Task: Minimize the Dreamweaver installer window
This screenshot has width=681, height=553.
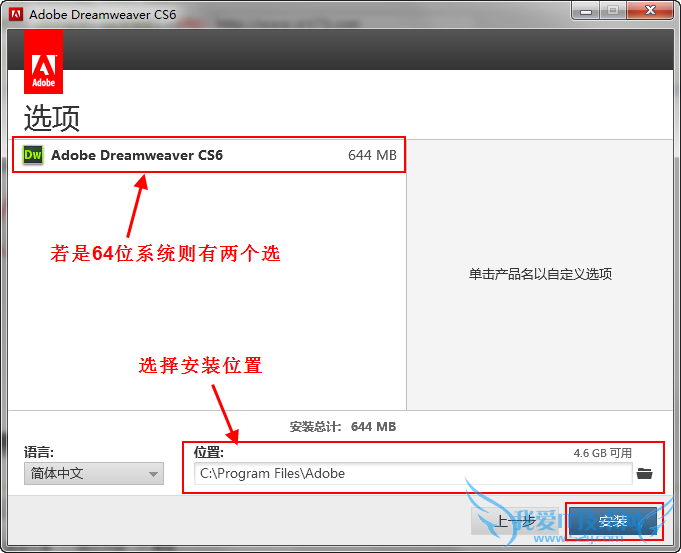Action: [x=586, y=11]
